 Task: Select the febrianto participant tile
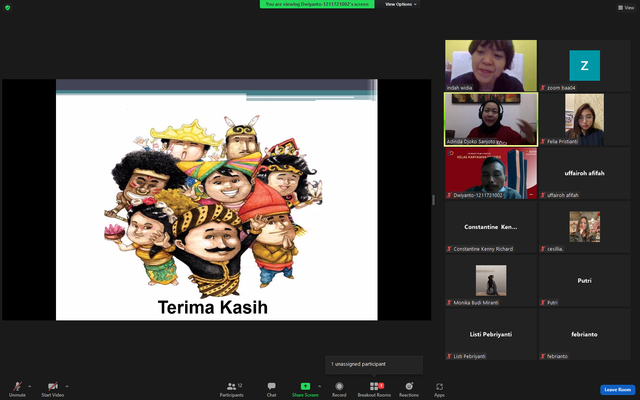(x=584, y=334)
